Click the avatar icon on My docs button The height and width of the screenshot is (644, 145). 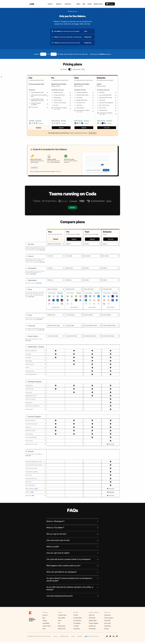[x=107, y=4]
